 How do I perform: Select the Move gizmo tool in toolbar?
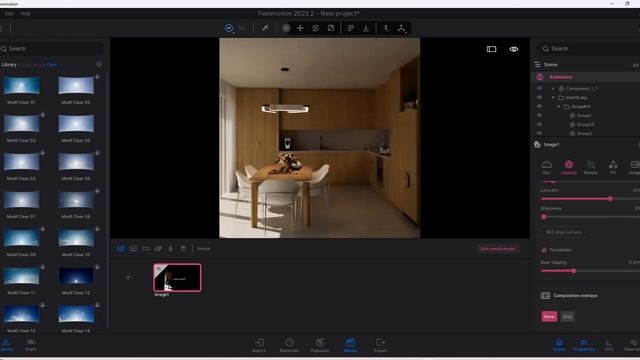coord(300,28)
